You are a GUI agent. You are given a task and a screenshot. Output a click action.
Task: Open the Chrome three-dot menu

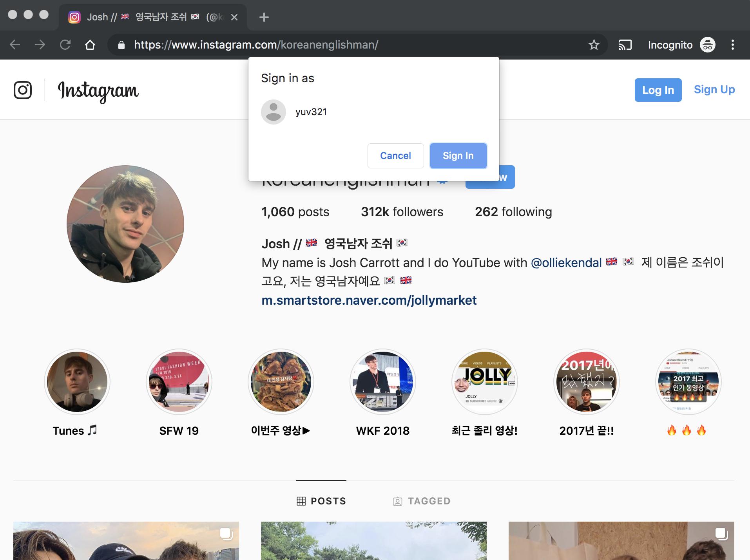point(732,45)
